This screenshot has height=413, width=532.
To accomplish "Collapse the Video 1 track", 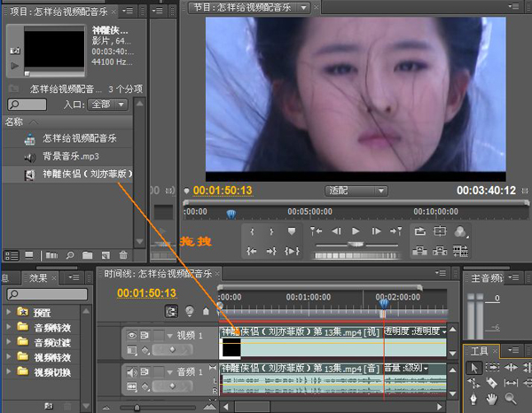I will point(169,336).
